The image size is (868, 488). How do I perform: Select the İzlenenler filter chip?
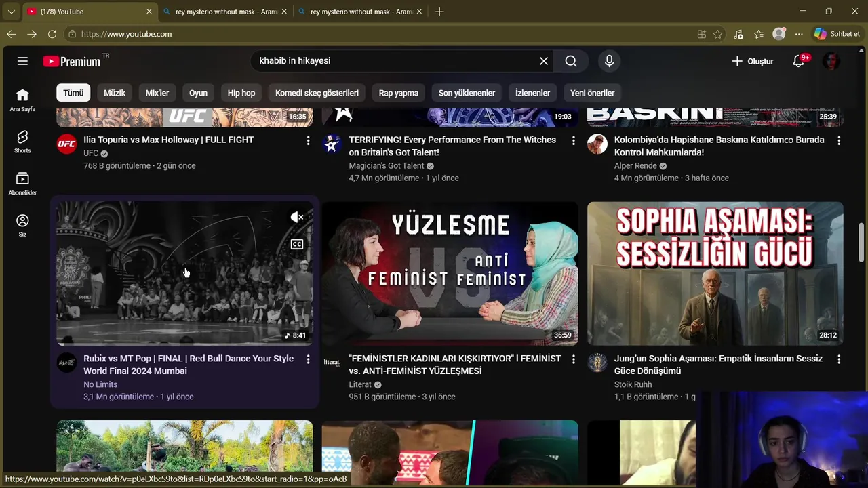coord(532,93)
